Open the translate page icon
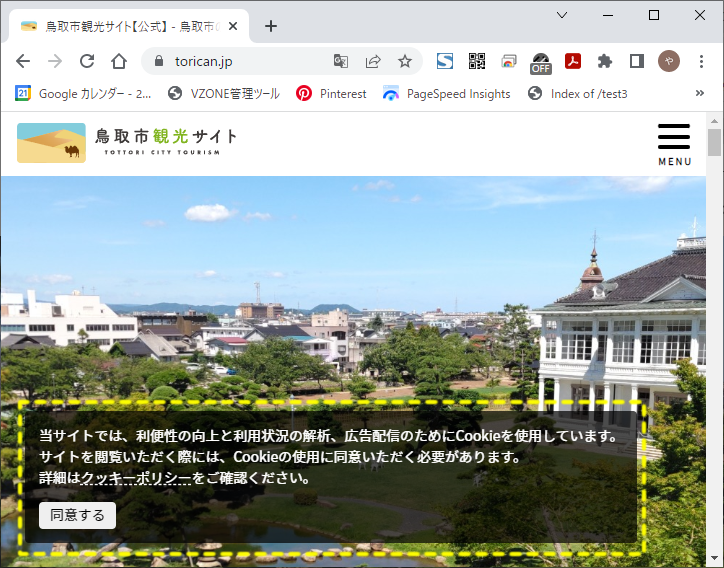This screenshot has width=724, height=568. 341,61
